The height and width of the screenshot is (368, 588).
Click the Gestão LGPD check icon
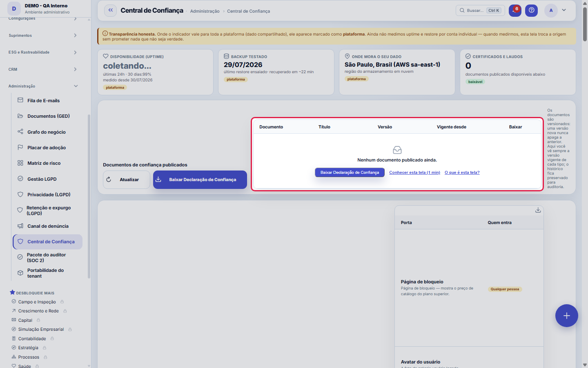click(x=20, y=179)
